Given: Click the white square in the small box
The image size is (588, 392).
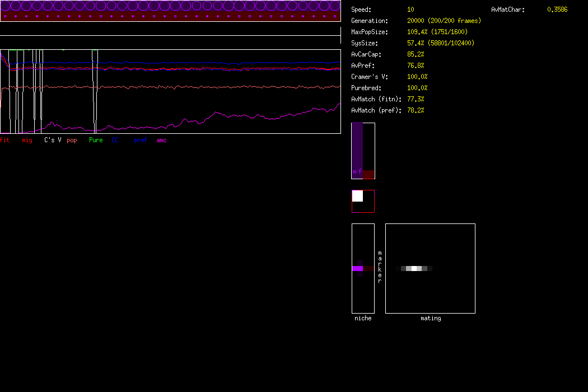Looking at the screenshot, I should coord(357,196).
